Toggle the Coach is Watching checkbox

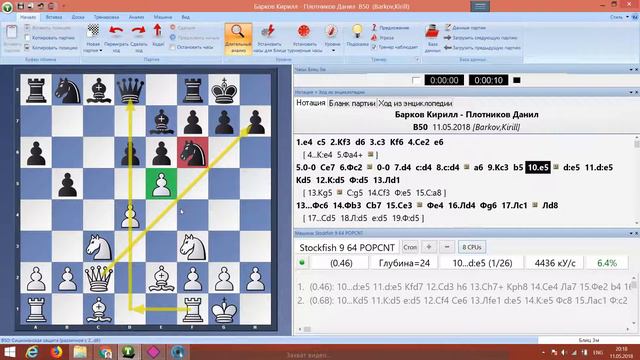pyautogui.click(x=374, y=47)
